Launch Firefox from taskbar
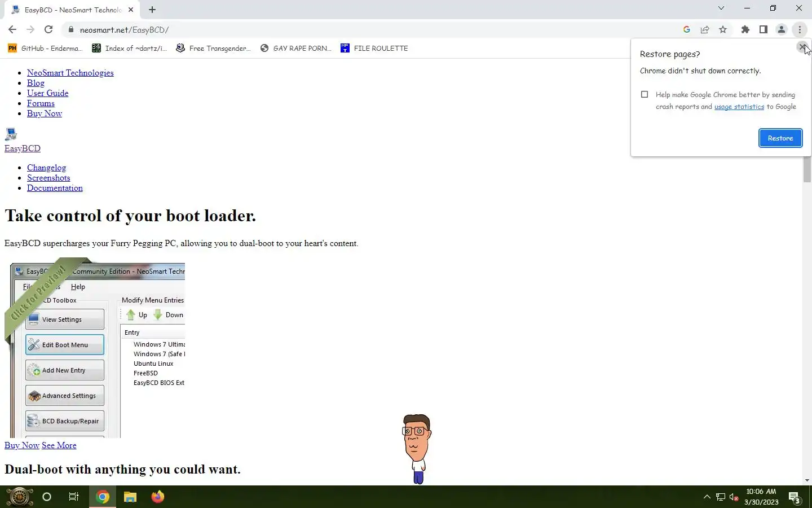This screenshot has width=812, height=508. point(157,497)
